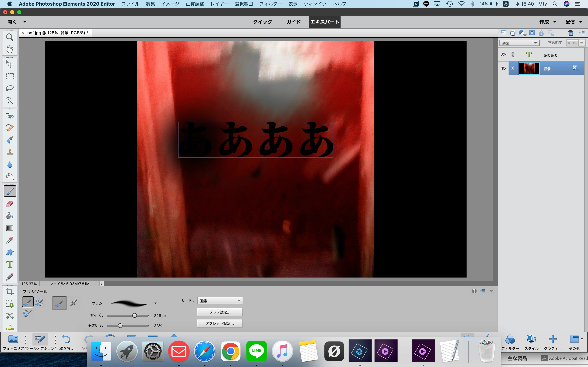The image size is (588, 367).
Task: Enable airbrush mode in brush options
Action: pyautogui.click(x=73, y=303)
